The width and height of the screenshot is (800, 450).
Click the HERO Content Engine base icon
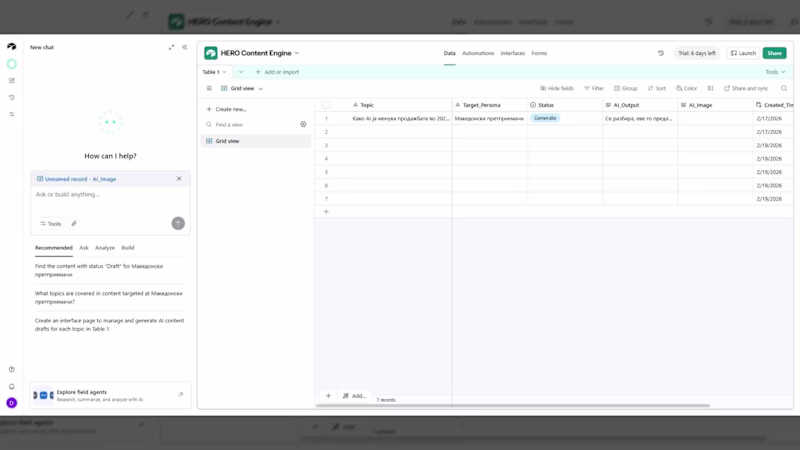[x=211, y=53]
